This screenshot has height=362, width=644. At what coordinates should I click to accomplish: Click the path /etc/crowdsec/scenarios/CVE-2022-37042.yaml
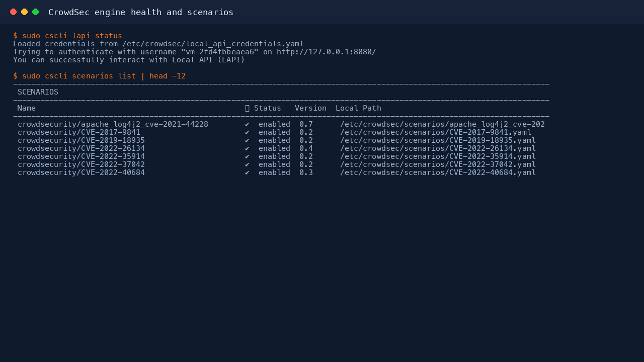click(x=438, y=164)
